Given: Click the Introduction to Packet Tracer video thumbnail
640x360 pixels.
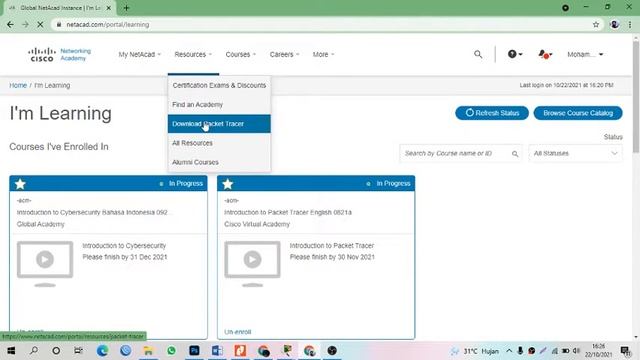Looking at the screenshot, I should pos(252,263).
